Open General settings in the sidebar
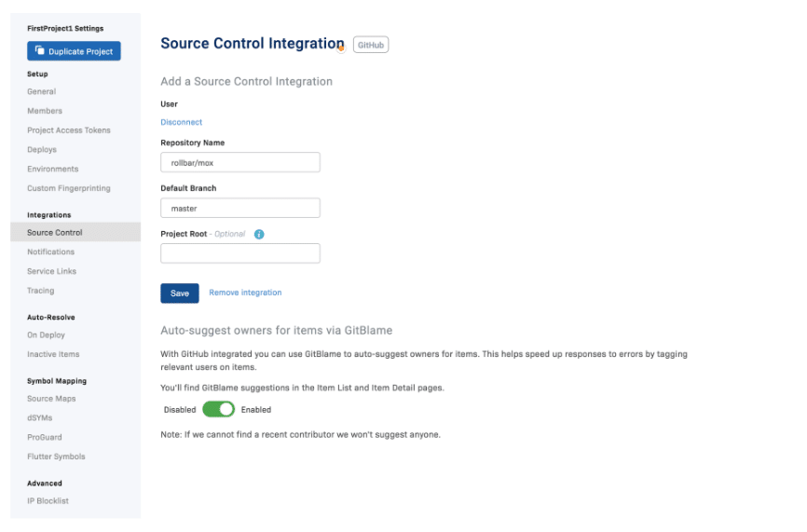This screenshot has height=532, width=807. pyautogui.click(x=42, y=91)
